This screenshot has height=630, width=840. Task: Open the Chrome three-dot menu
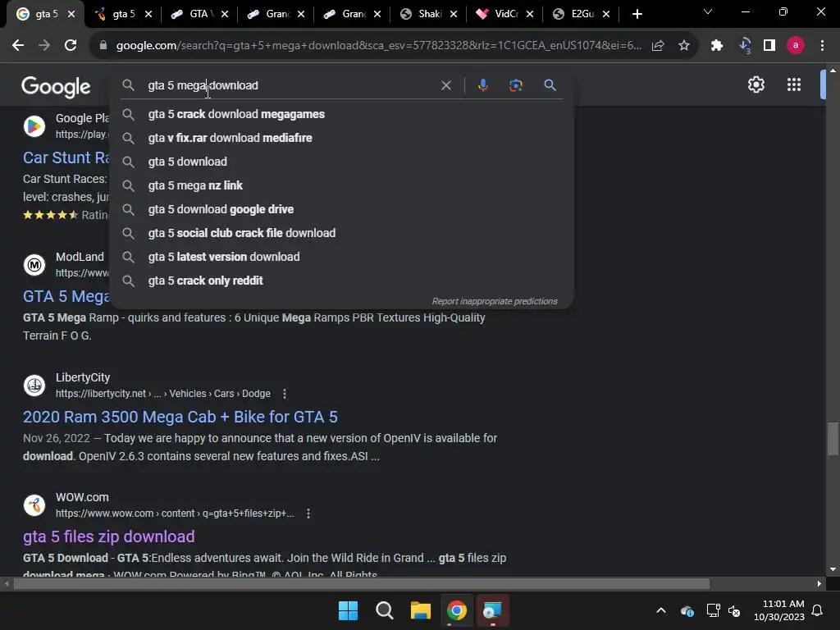822,46
